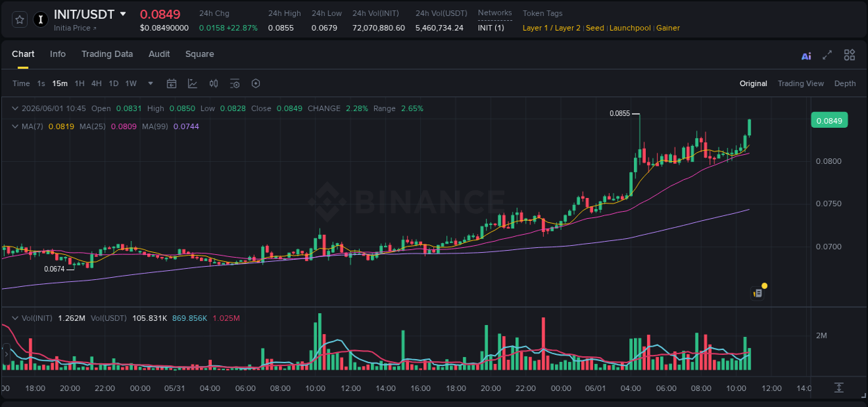Open the candlestick chart style icon
This screenshot has width=868, height=407.
214,83
